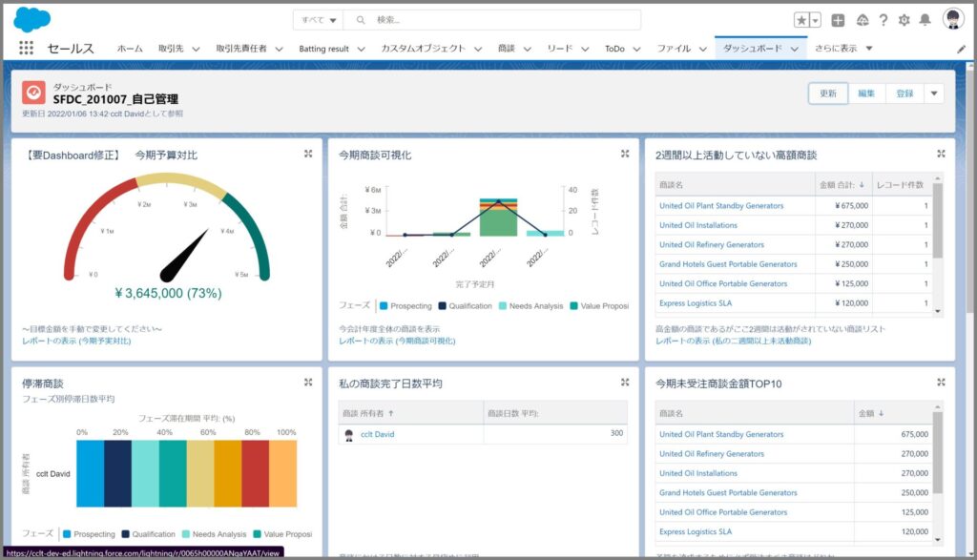The height and width of the screenshot is (560, 977).
Task: Open the Setup gear icon
Action: click(904, 20)
